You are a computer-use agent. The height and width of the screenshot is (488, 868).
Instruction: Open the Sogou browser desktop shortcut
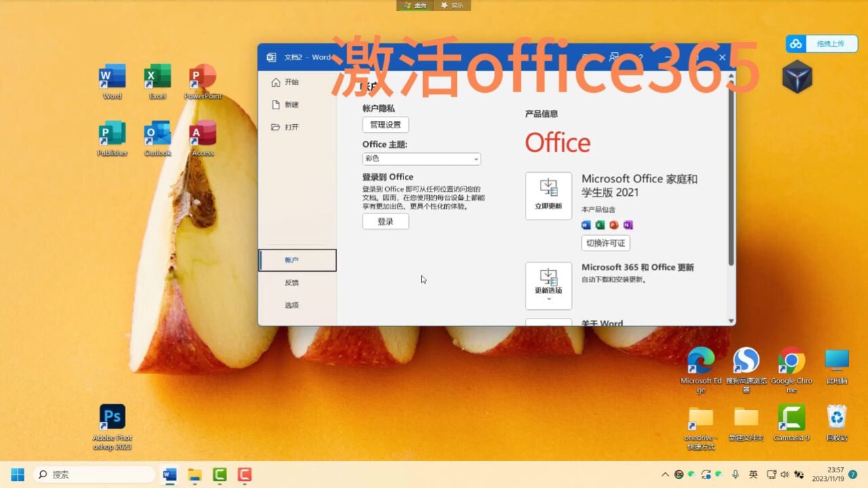[746, 369]
